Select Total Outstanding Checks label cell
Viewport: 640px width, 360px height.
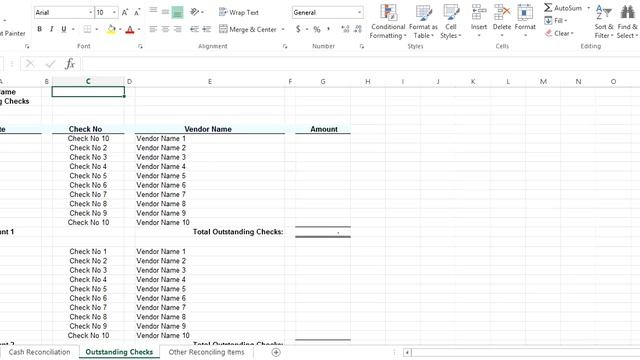[210, 232]
